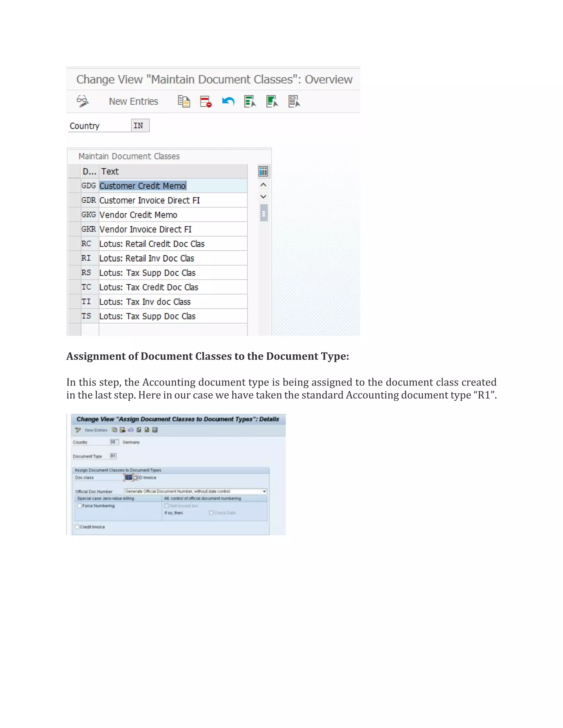Tick the Check Date checkbox

point(211,513)
